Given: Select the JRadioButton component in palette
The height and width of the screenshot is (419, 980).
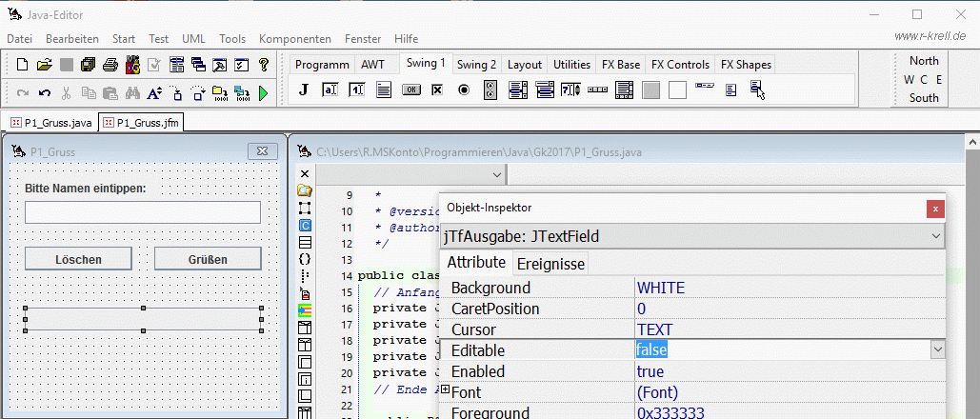Looking at the screenshot, I should (464, 90).
